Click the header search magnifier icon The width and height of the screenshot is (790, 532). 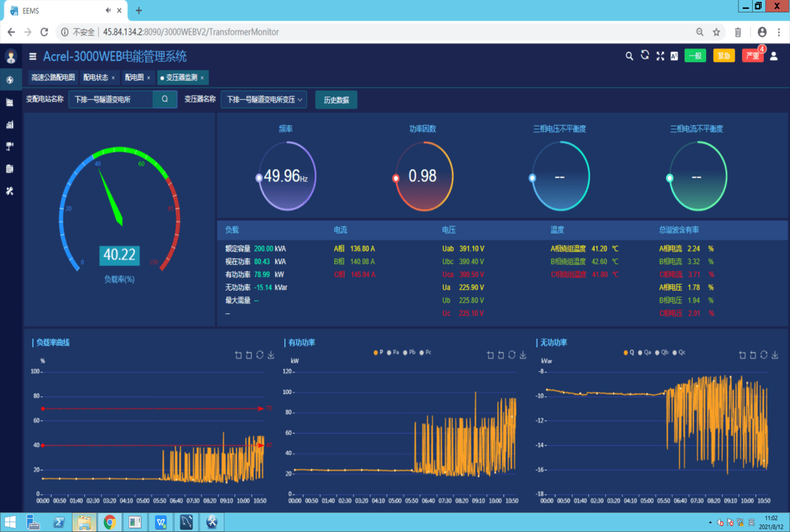(x=629, y=56)
